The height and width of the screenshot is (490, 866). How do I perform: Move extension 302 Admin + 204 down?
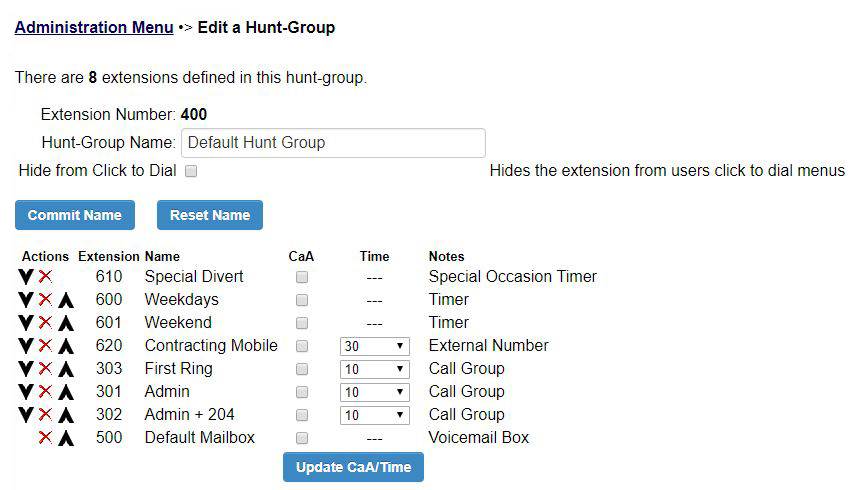tap(25, 415)
